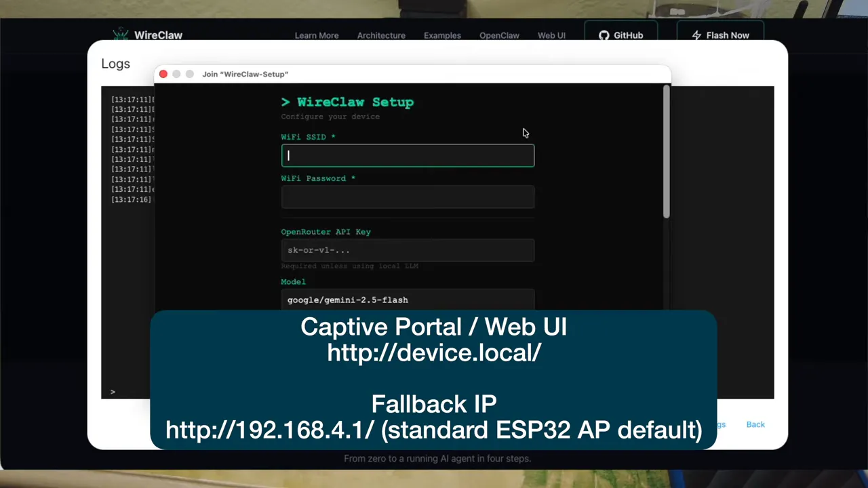The width and height of the screenshot is (868, 488).
Task: Click the 'Required unless using local LLM' hint
Action: 349,266
